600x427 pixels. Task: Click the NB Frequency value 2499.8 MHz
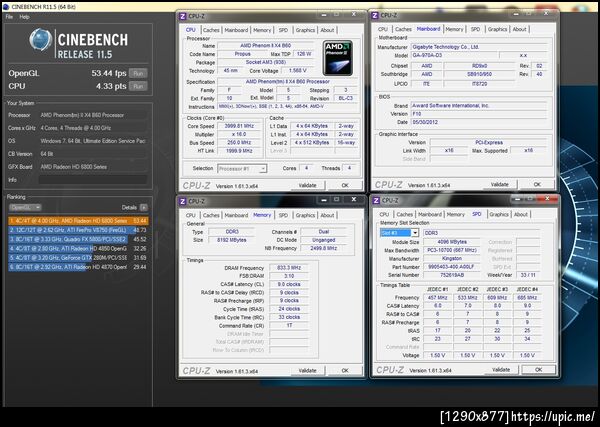tap(324, 248)
